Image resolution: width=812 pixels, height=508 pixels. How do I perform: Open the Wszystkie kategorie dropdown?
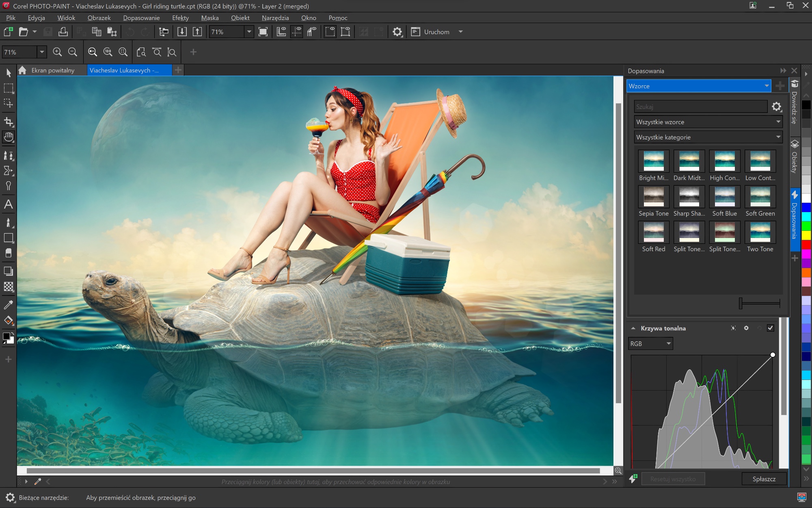pos(708,137)
